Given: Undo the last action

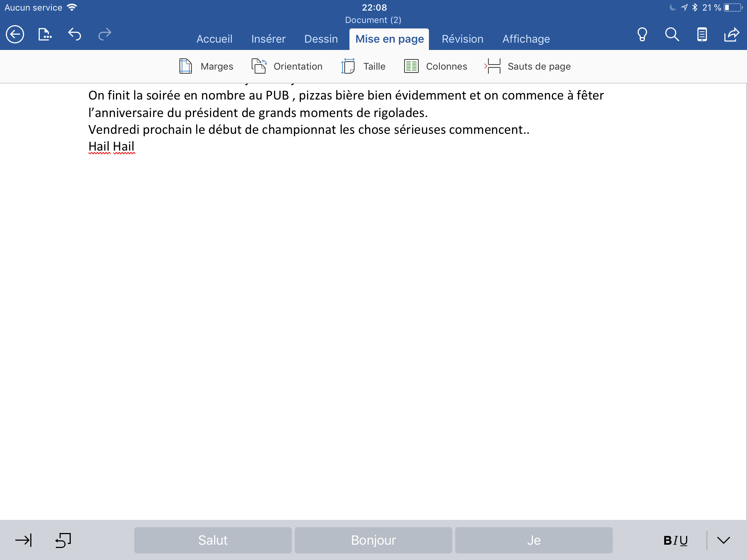Looking at the screenshot, I should click(74, 35).
